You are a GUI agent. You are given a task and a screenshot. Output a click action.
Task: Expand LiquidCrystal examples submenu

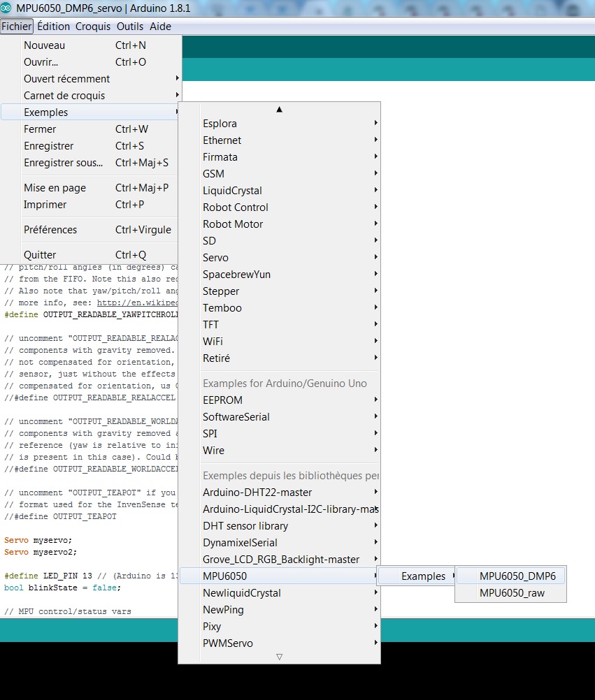point(280,190)
